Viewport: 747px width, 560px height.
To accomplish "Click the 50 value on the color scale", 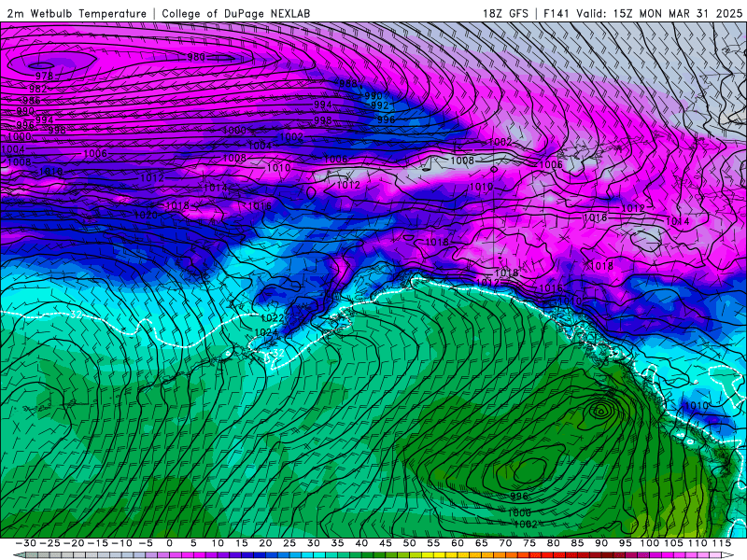I will (x=410, y=543).
